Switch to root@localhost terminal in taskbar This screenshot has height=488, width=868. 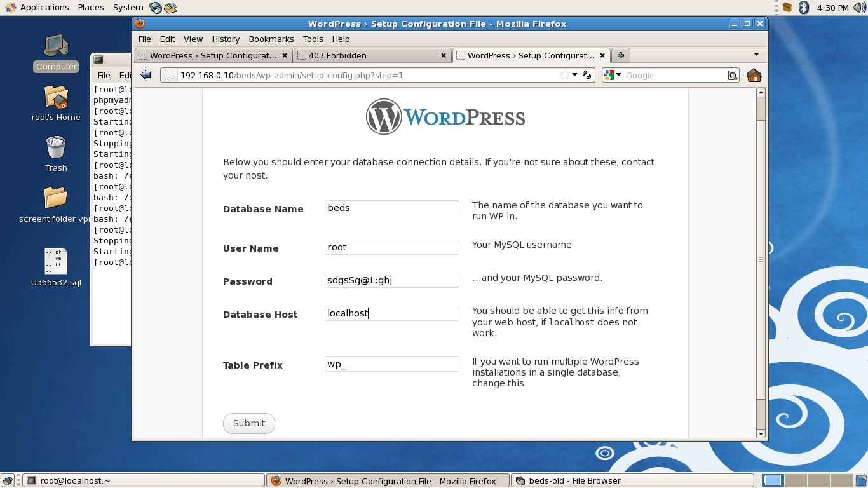(144, 481)
